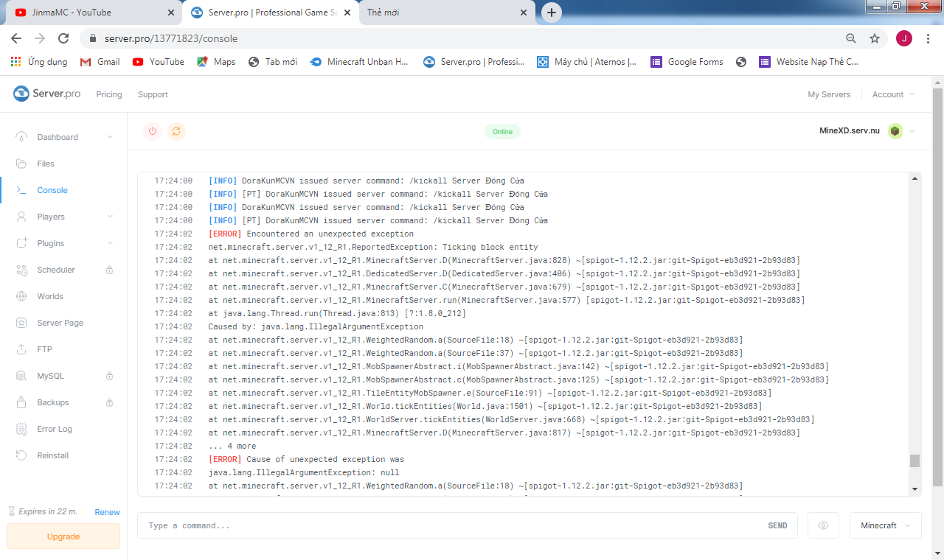Click the Backups lock icon
944x560 pixels.
click(x=110, y=402)
